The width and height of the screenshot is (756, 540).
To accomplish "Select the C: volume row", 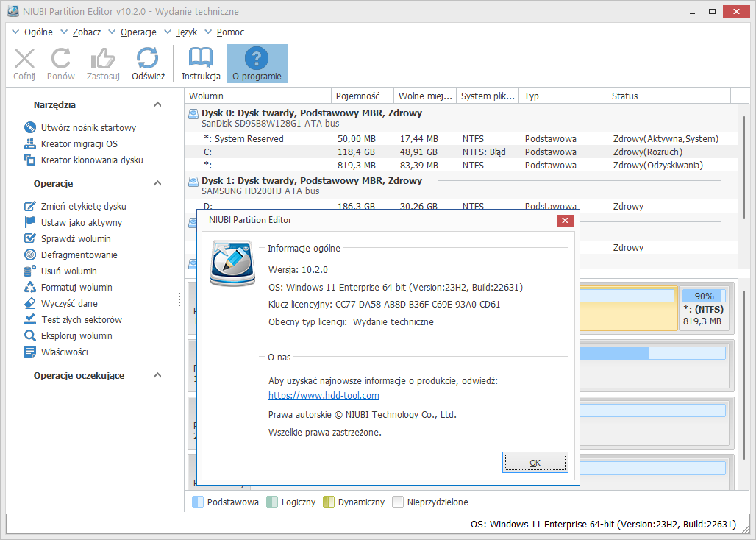I will (460, 152).
